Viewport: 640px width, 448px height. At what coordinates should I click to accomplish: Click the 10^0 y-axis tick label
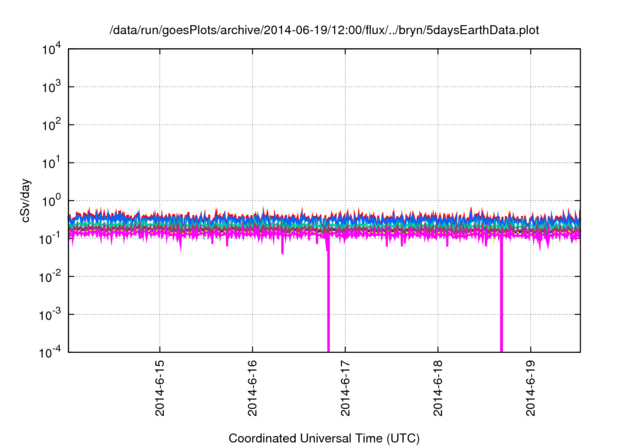click(x=51, y=201)
